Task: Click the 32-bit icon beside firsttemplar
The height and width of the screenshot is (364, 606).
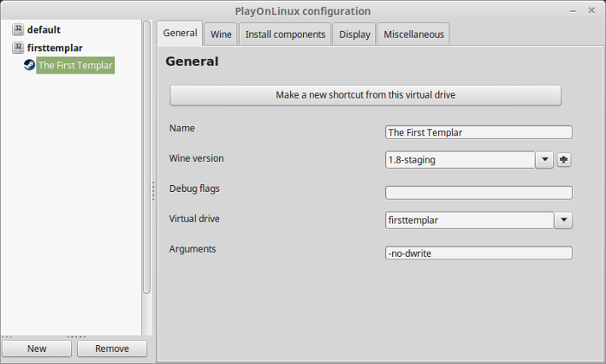Action: [x=18, y=48]
